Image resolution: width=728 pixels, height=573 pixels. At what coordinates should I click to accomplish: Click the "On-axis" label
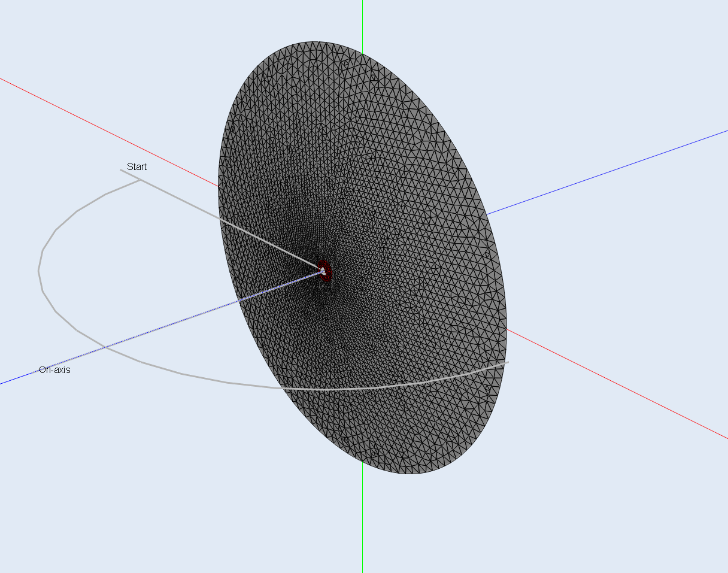pos(54,370)
